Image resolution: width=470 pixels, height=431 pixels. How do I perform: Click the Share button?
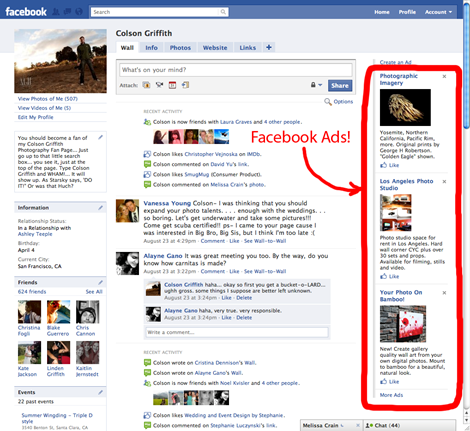[340, 85]
